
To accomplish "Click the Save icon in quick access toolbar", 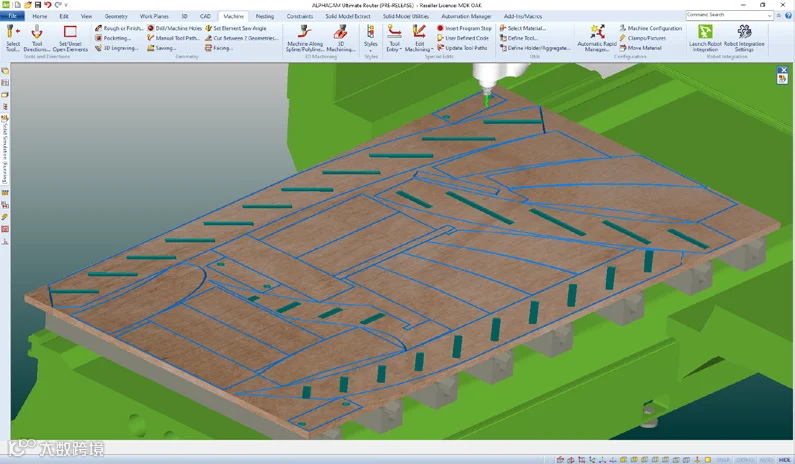I will tap(38, 5).
